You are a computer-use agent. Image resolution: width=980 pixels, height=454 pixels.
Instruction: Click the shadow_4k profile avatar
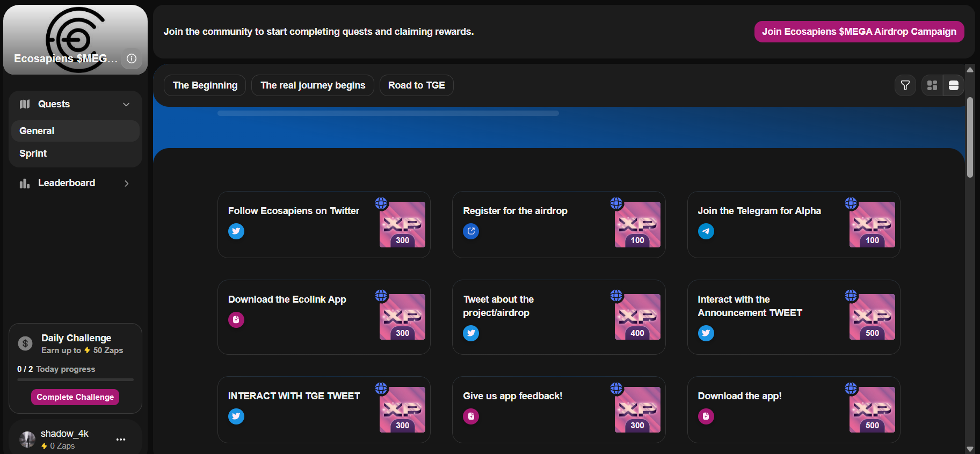click(x=27, y=440)
